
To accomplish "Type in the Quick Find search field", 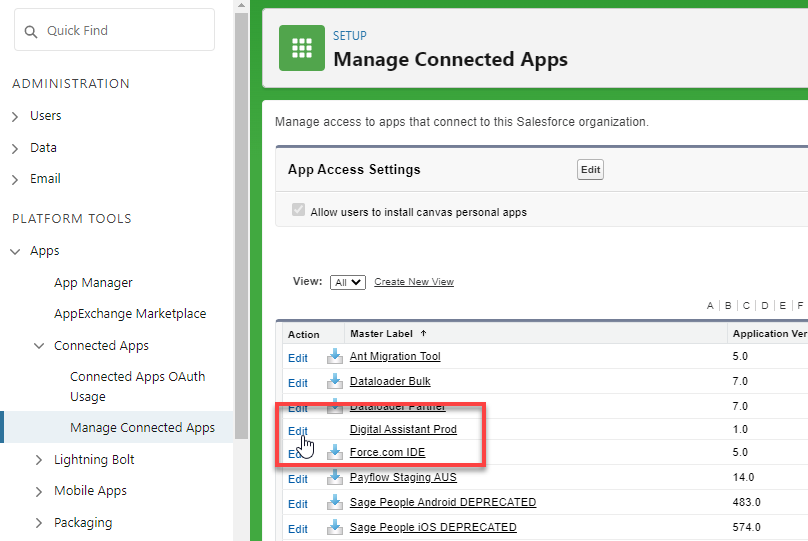I will click(125, 31).
